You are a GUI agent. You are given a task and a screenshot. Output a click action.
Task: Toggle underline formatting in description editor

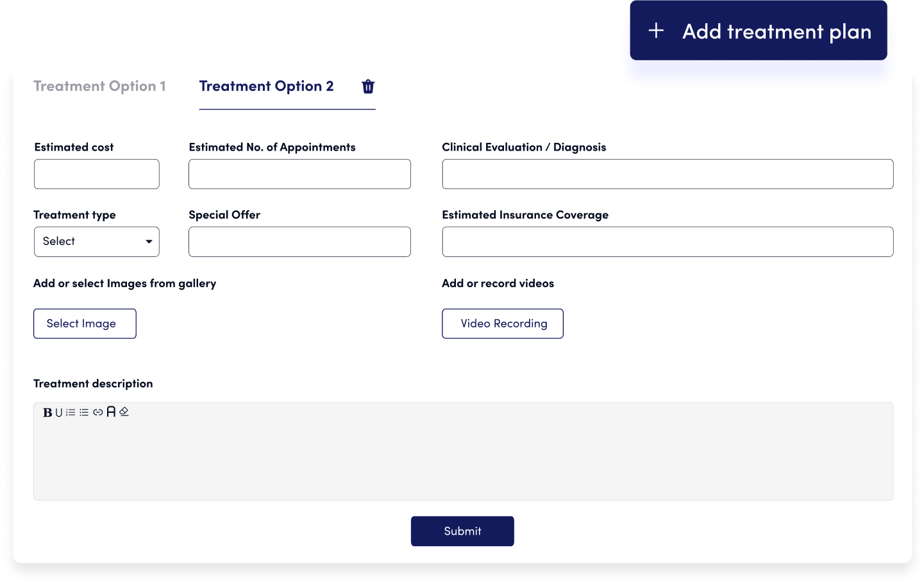[x=59, y=412]
